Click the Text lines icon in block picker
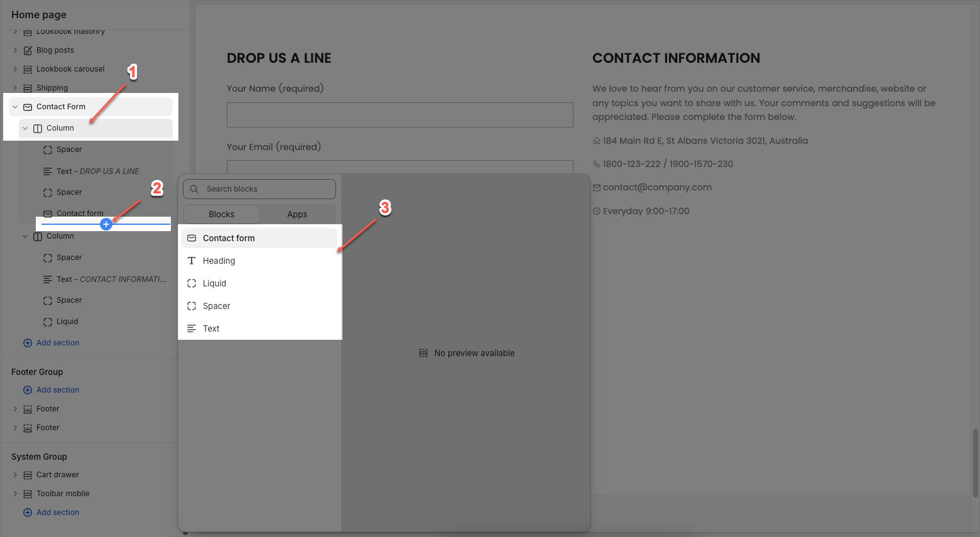Viewport: 980px width, 537px height. [x=192, y=328]
